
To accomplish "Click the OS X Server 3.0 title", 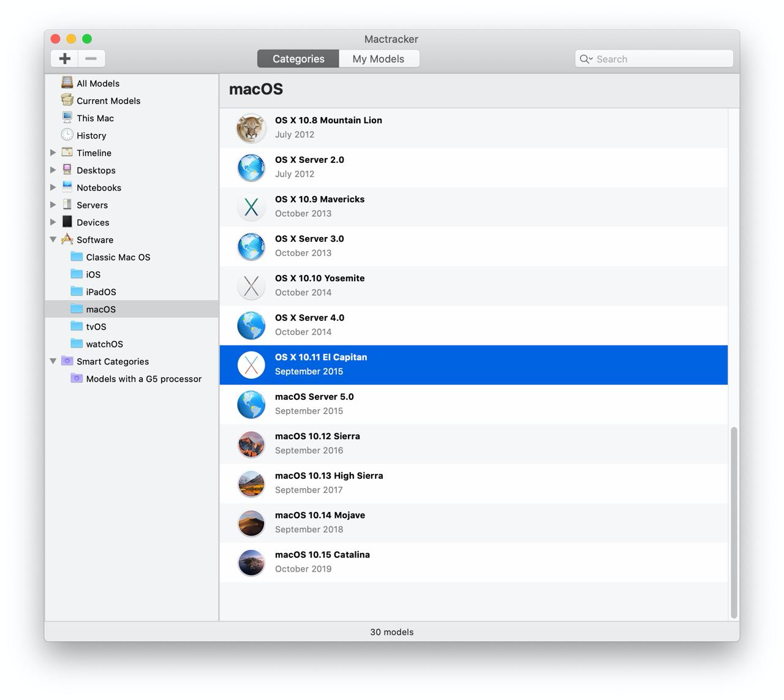I will point(309,238).
